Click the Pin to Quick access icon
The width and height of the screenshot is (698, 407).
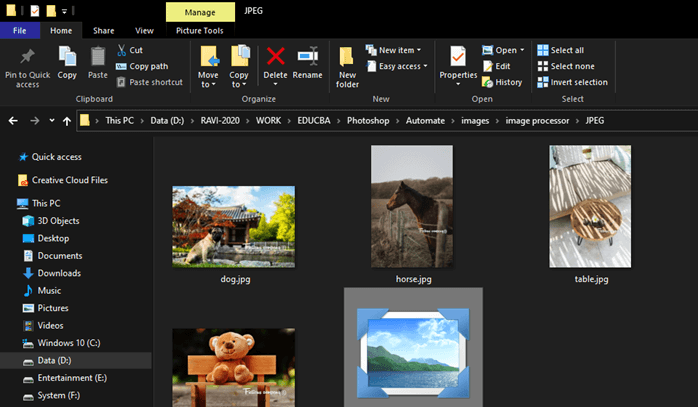pyautogui.click(x=27, y=57)
